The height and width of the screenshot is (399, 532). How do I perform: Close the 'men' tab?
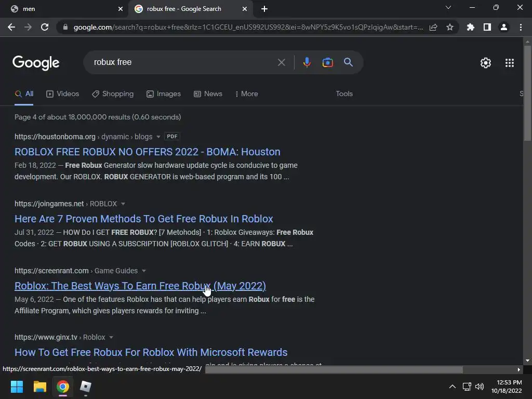point(121,9)
